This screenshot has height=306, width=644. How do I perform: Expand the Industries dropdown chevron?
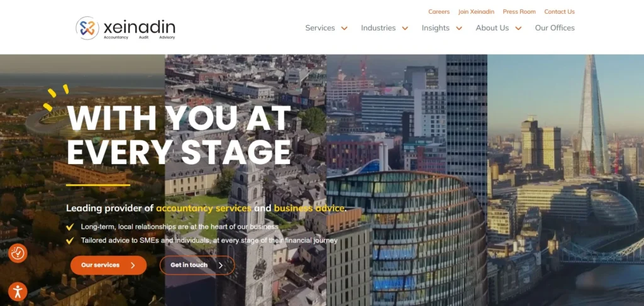405,28
